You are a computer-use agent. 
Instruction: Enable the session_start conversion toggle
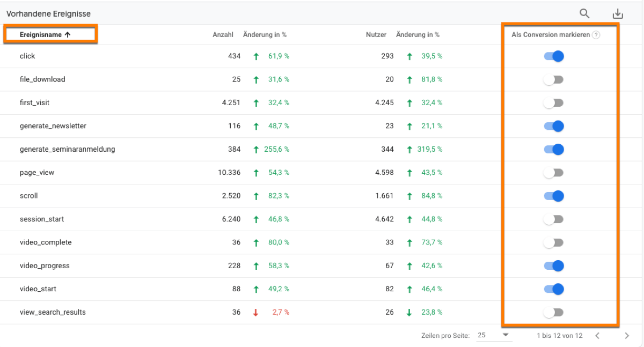(553, 219)
